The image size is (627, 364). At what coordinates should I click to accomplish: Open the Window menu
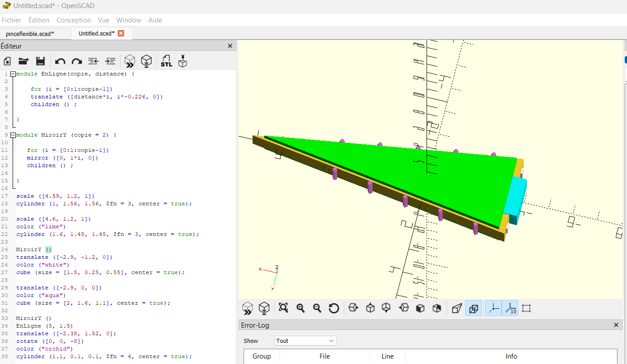129,20
